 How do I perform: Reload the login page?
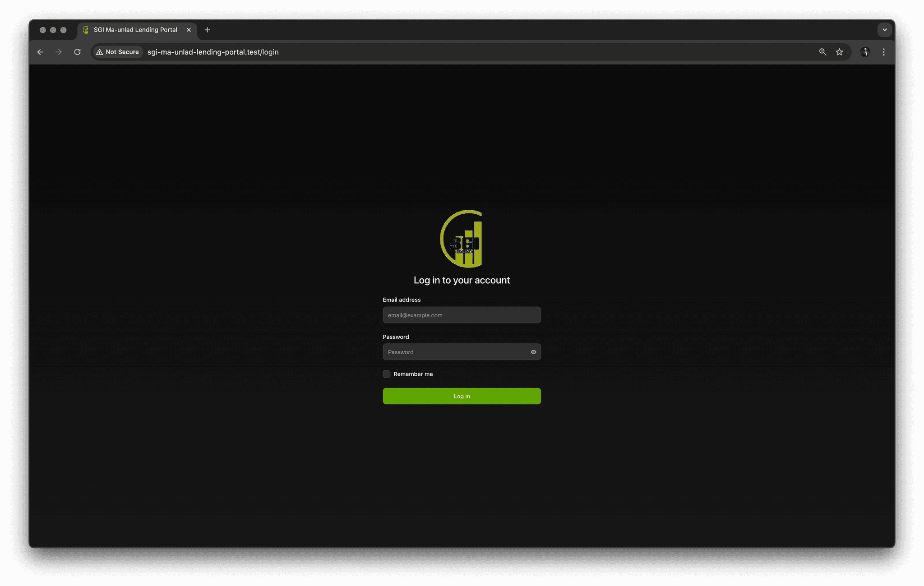click(77, 52)
